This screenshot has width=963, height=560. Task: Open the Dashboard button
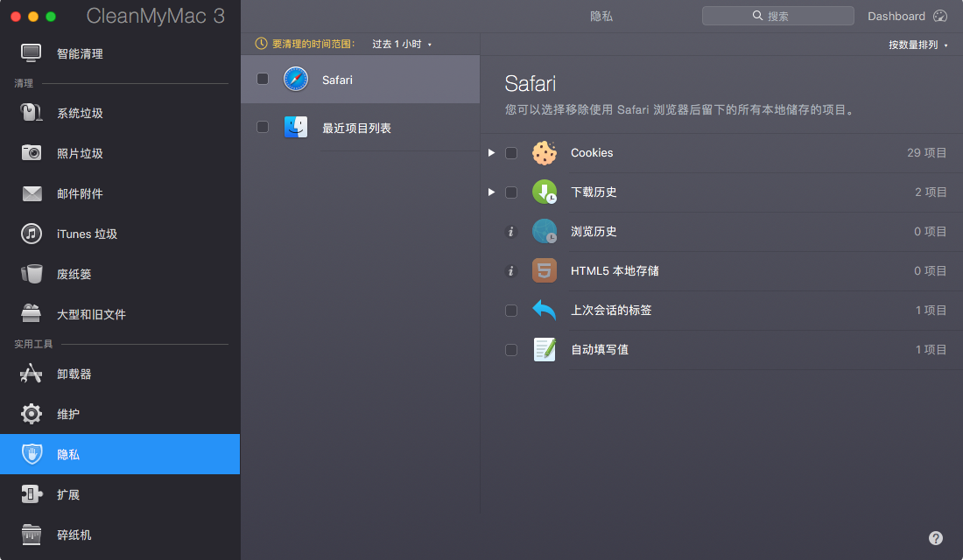pyautogui.click(x=907, y=16)
